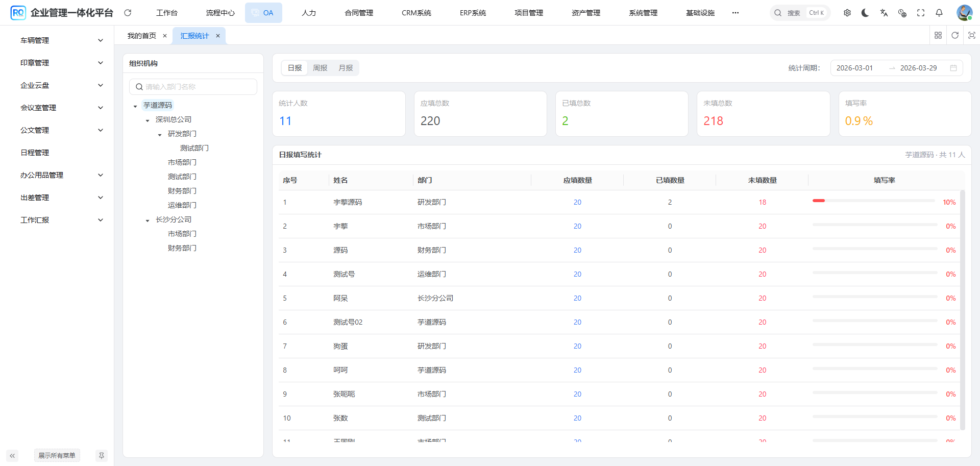Open the timezone globe-clock icon

tap(902, 13)
